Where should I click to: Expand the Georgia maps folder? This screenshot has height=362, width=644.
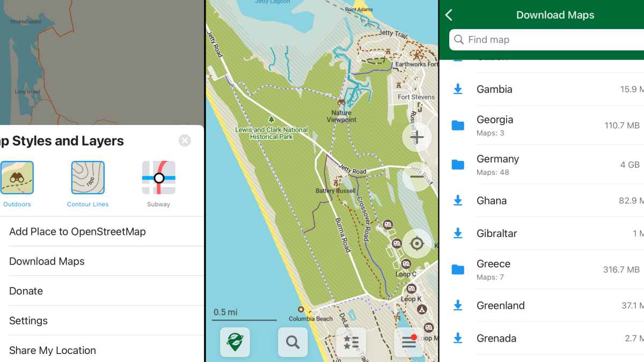[458, 125]
